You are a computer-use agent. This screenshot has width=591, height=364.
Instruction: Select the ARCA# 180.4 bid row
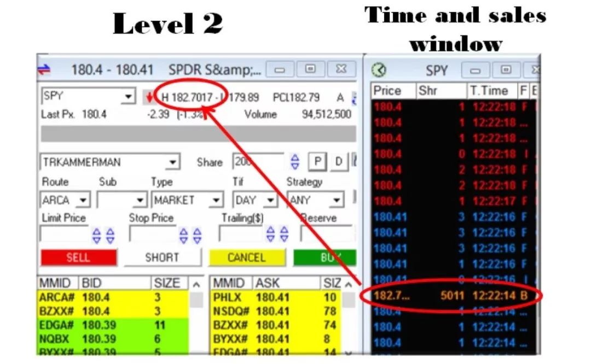(x=113, y=297)
